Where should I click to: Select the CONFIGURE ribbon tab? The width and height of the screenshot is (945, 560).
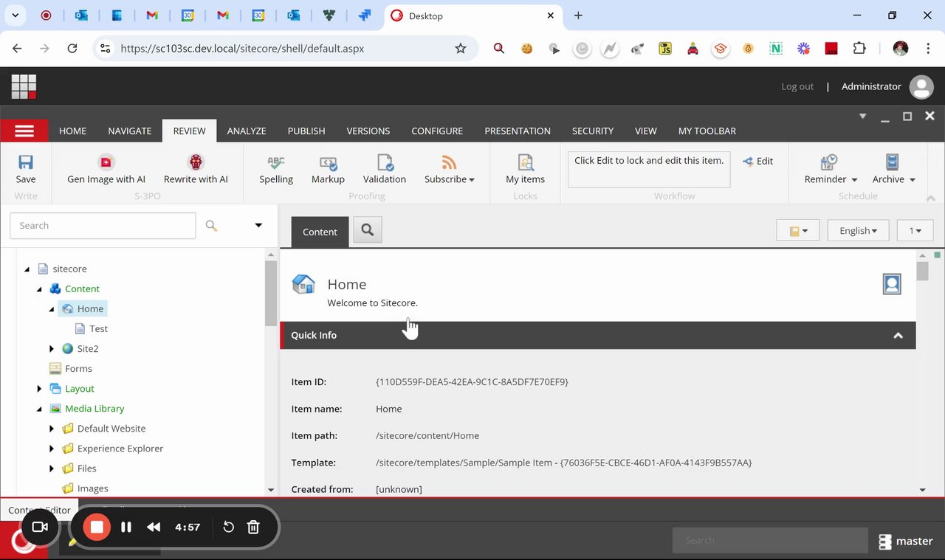(437, 131)
